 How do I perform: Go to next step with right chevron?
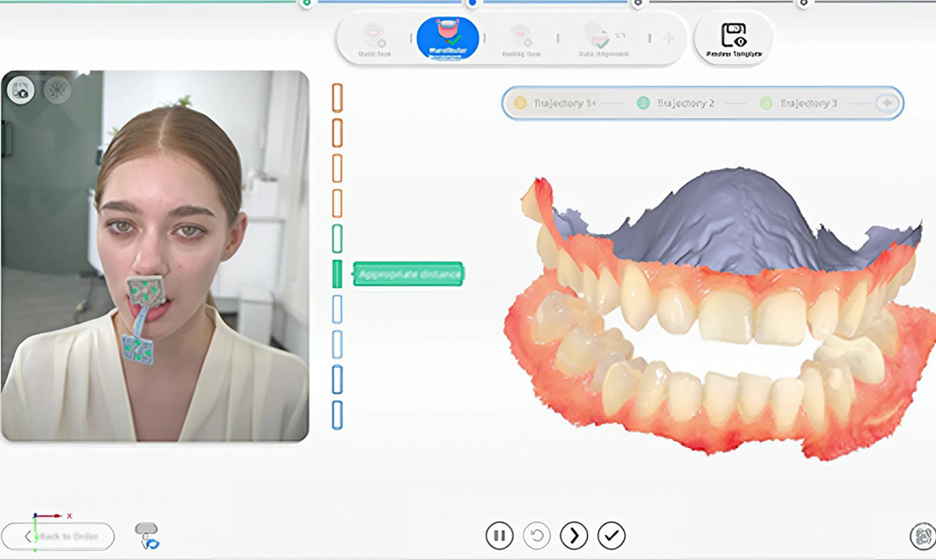point(574,536)
